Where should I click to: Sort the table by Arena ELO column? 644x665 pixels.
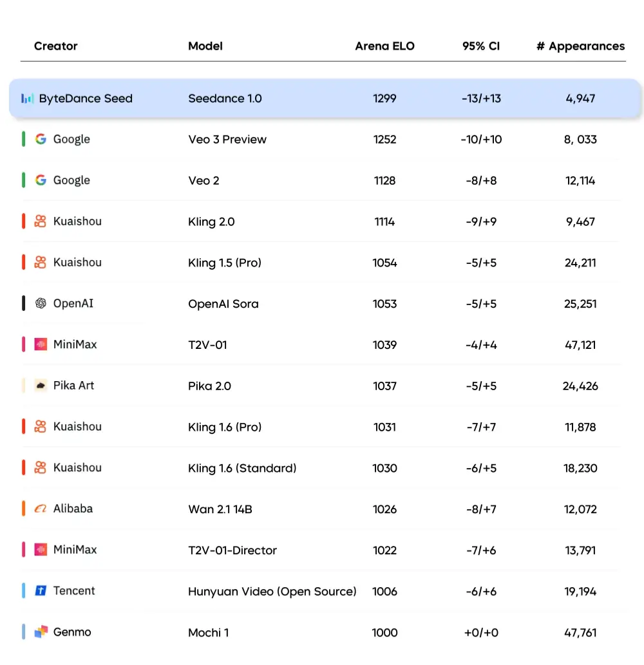point(384,46)
